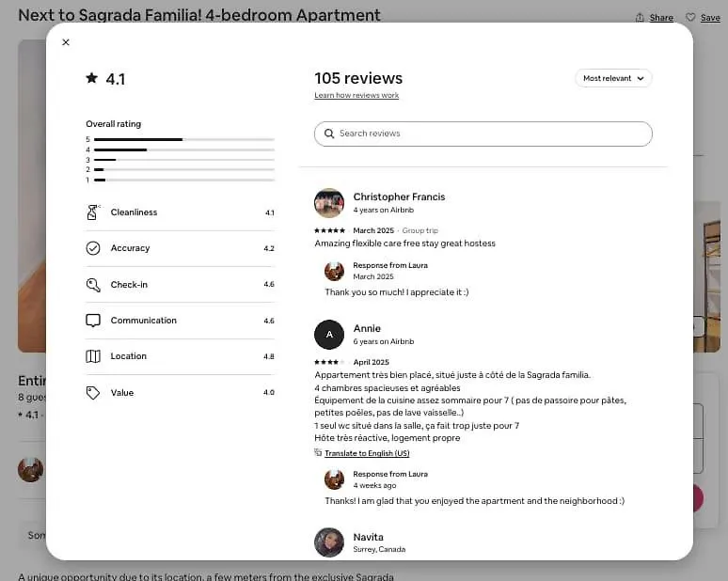Screen dimensions: 728x581
Task: Click the Check-in key icon
Action: 93,285
